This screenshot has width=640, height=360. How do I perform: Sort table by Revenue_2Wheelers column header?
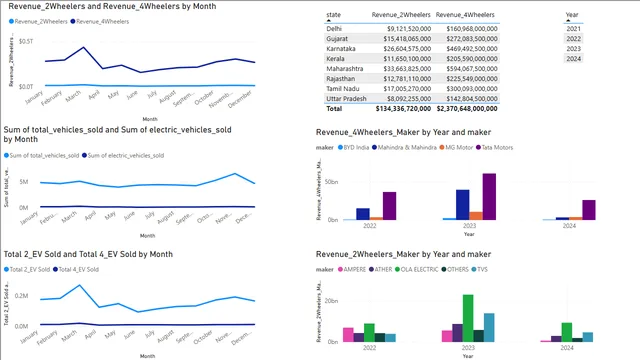click(x=401, y=15)
